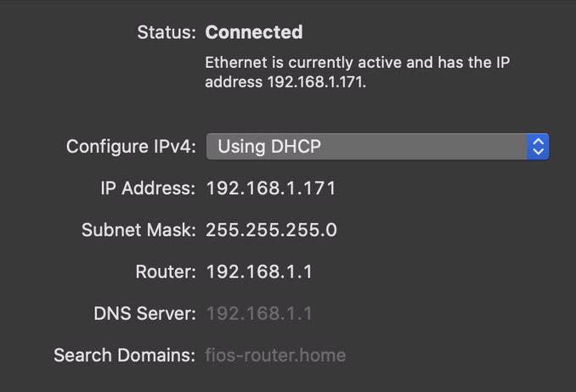Click the 'Subnet Mask:' label
The width and height of the screenshot is (576, 392).
point(138,230)
